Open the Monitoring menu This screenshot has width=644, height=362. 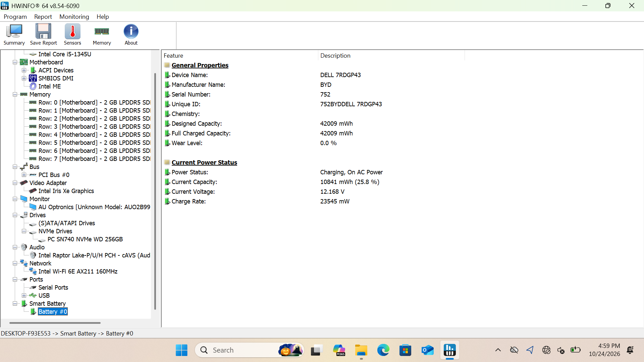(74, 17)
